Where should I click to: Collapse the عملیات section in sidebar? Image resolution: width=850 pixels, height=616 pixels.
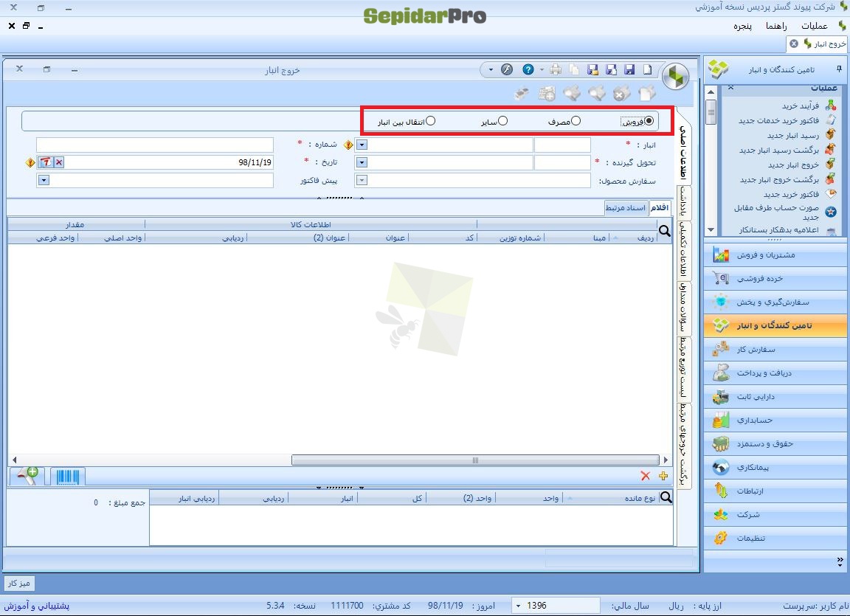(730, 87)
